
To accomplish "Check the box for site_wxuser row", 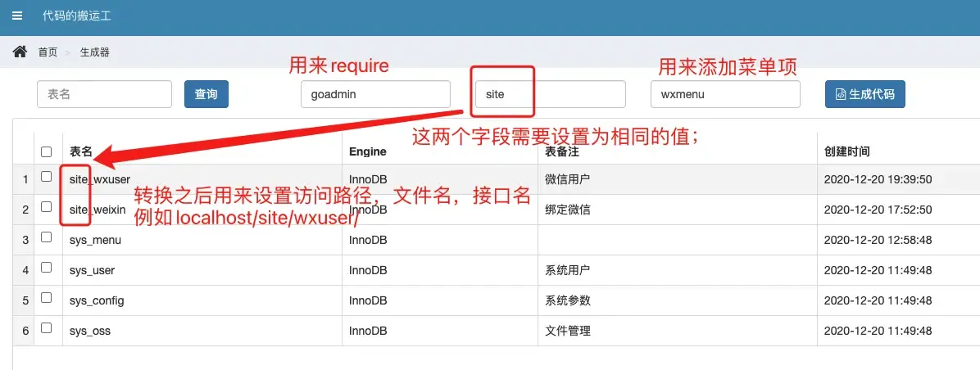I will [x=47, y=177].
